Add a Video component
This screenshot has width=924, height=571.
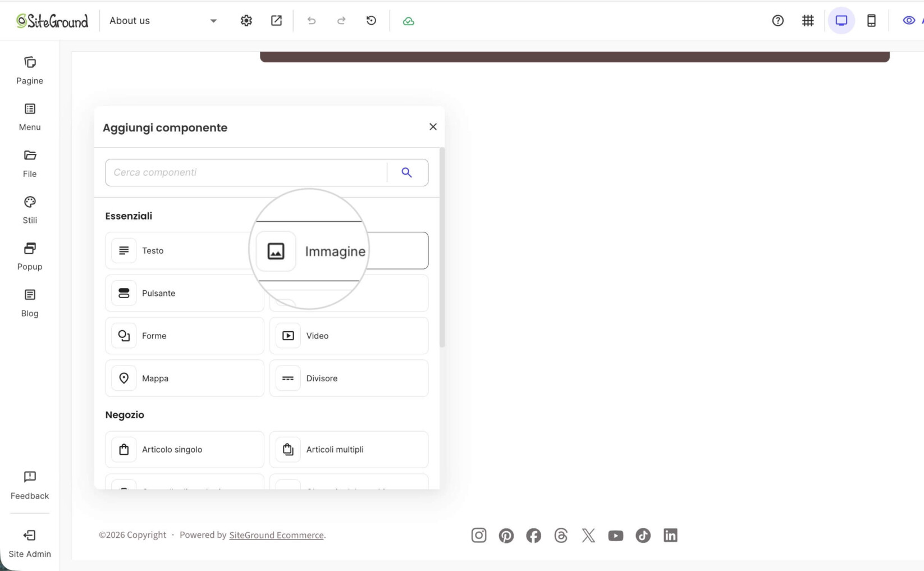349,336
